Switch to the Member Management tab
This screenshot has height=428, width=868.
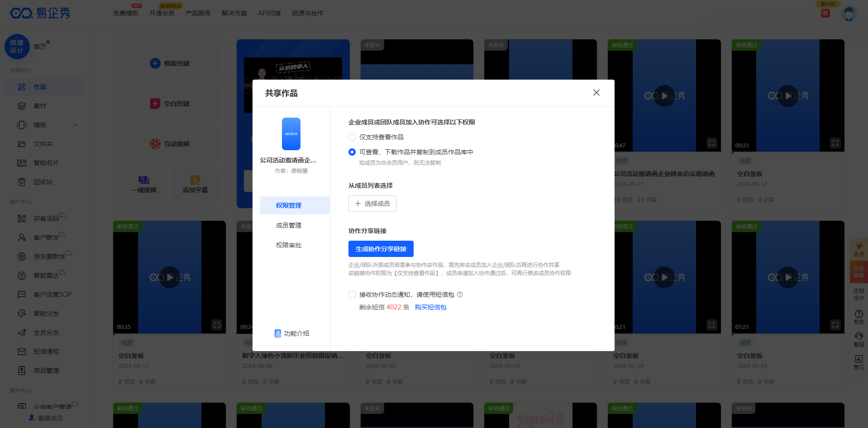288,225
